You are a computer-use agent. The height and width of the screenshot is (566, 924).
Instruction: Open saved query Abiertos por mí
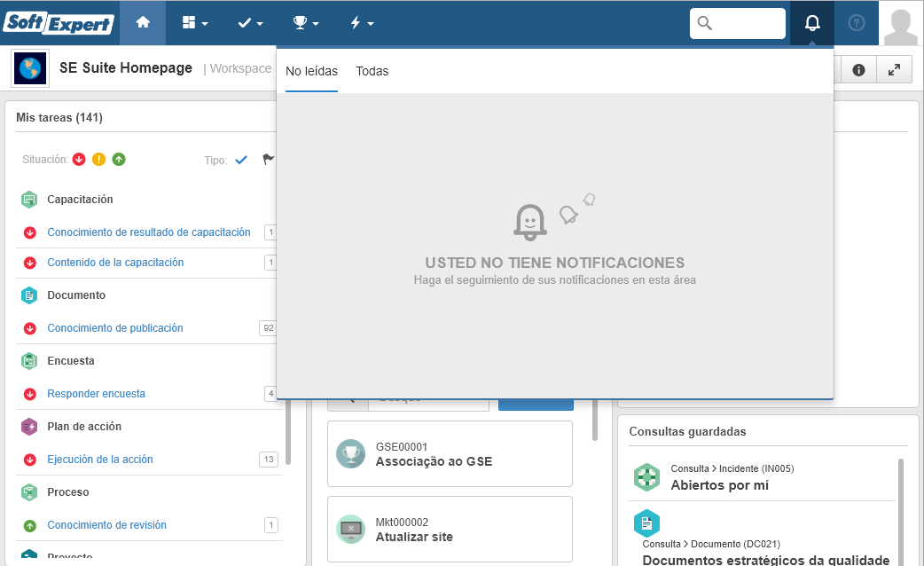719,485
